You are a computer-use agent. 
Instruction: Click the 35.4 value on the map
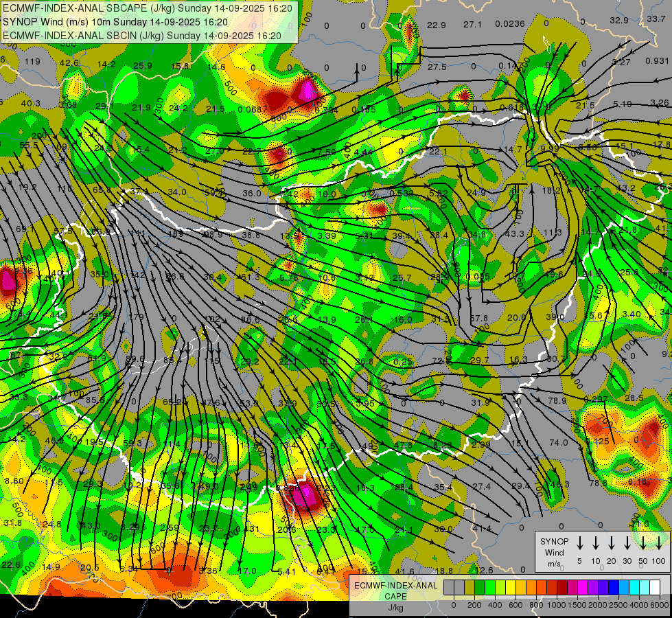[443, 488]
